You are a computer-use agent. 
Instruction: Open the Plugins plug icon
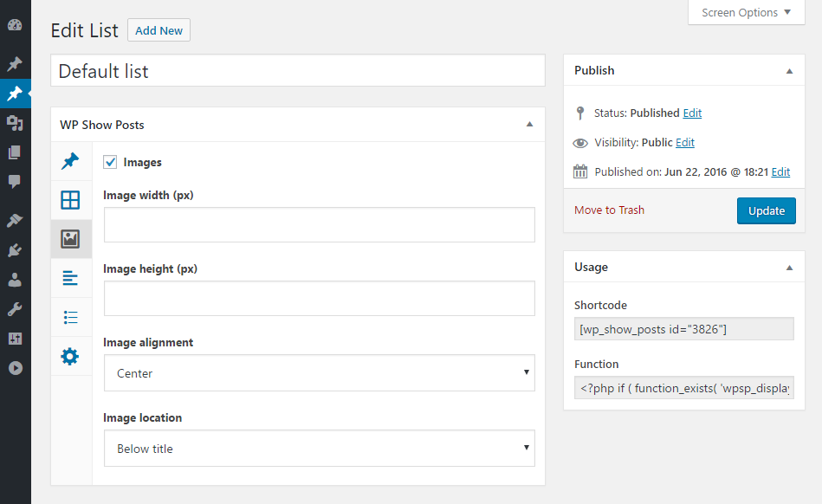[15, 250]
